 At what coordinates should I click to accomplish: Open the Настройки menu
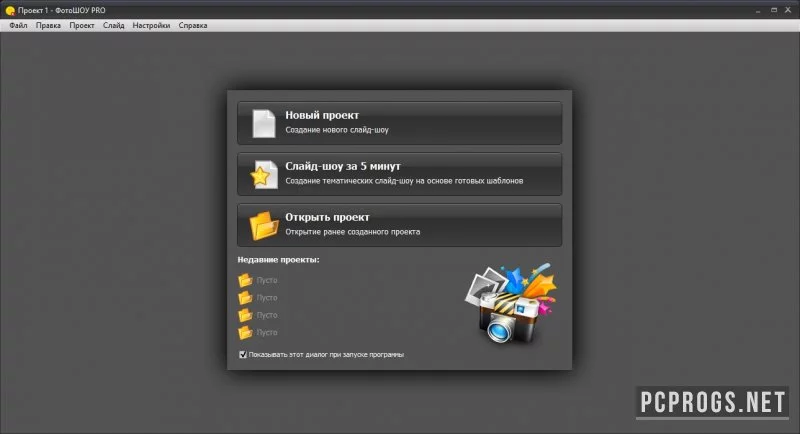151,25
